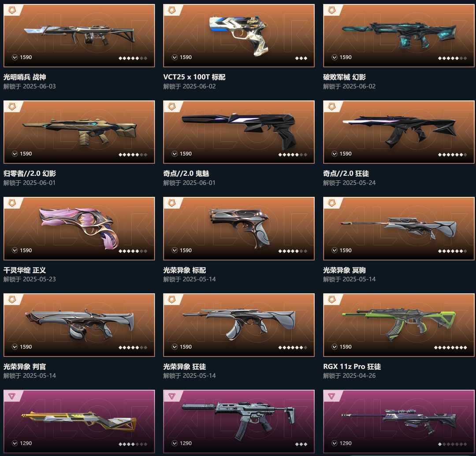Click the tier badge on 千灵华绽 正义 card

(12, 203)
